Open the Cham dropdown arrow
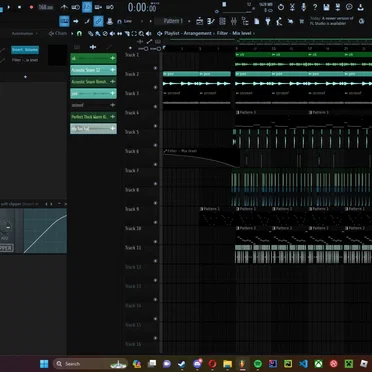This screenshot has height=372, width=372. click(x=72, y=33)
